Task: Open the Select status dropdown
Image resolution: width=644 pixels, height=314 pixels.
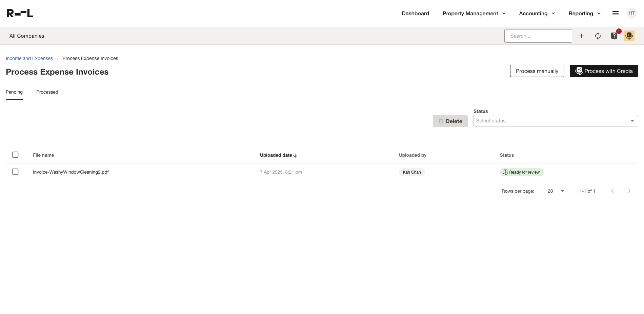Action: (x=556, y=121)
